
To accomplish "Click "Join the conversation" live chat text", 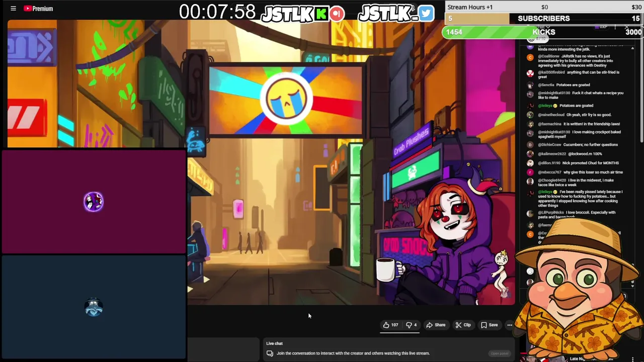I will click(353, 353).
